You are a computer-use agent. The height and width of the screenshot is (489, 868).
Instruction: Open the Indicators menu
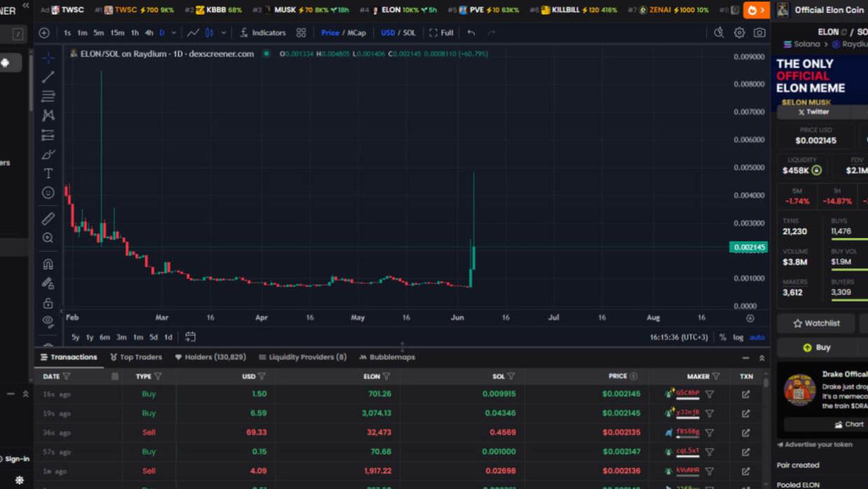point(262,33)
